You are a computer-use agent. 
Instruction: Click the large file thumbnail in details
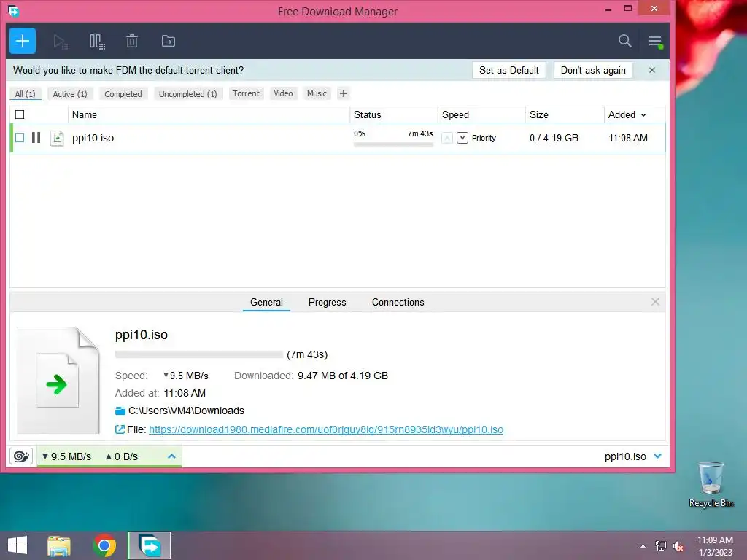click(x=58, y=381)
